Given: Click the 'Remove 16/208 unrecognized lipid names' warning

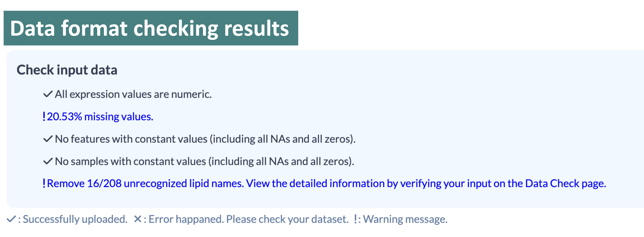Looking at the screenshot, I should (145, 183).
